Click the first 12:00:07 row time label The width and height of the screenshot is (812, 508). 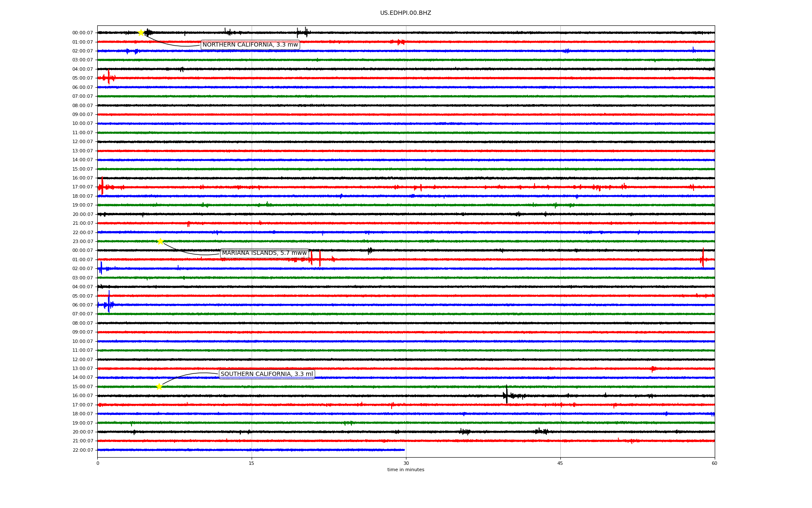point(82,142)
